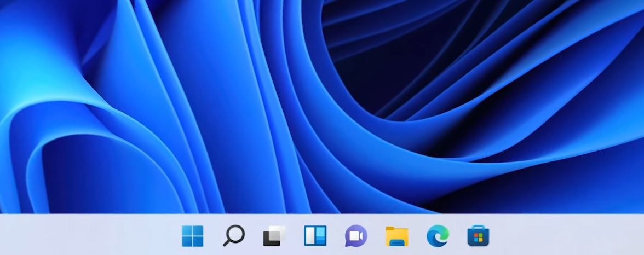Launch the Teams Chat icon
Screen dimensions: 644x255
356,236
